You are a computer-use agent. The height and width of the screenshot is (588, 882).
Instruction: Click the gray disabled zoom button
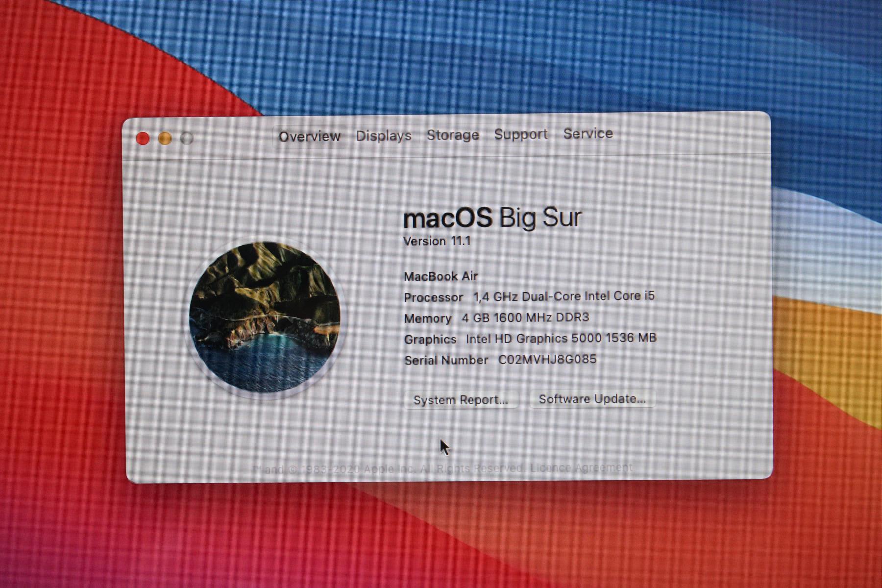[187, 139]
